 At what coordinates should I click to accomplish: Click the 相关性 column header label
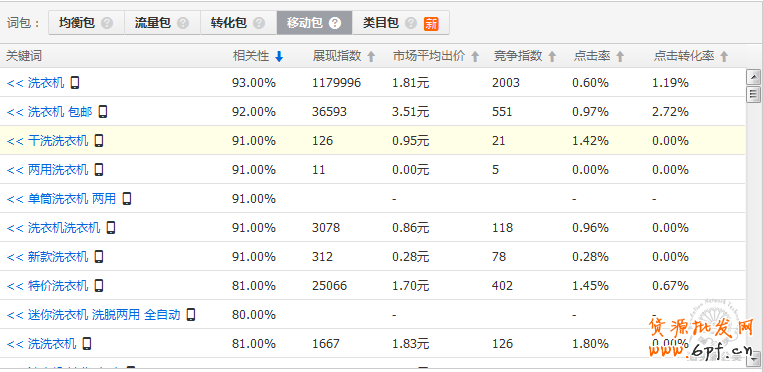pos(251,56)
